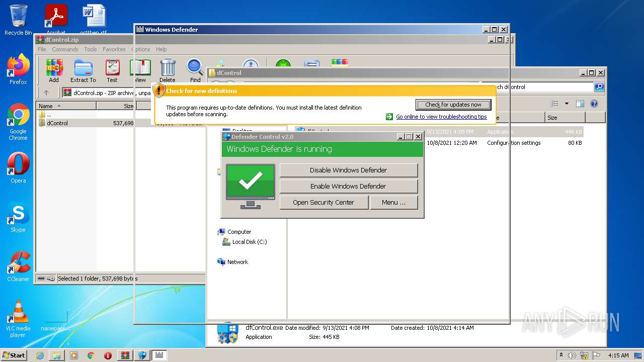Open Chrome taskbar icon
Viewport: 644px width, 362px height.
(91, 355)
